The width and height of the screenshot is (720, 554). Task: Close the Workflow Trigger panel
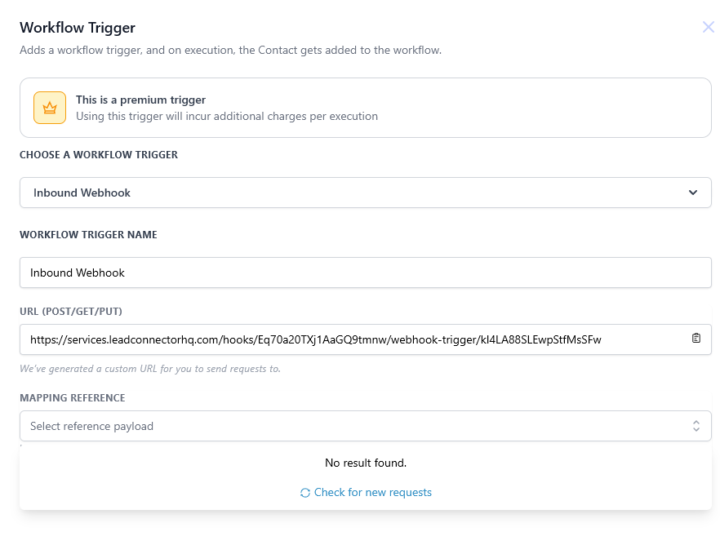click(x=709, y=27)
